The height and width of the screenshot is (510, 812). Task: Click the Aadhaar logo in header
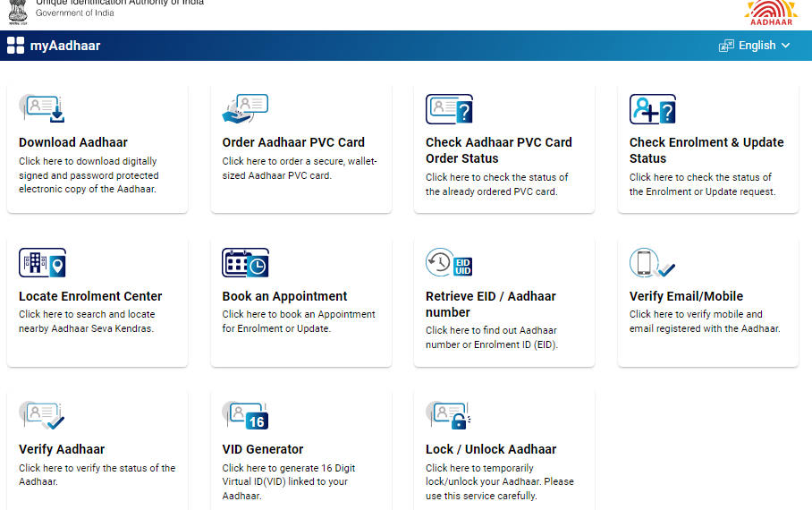click(771, 13)
